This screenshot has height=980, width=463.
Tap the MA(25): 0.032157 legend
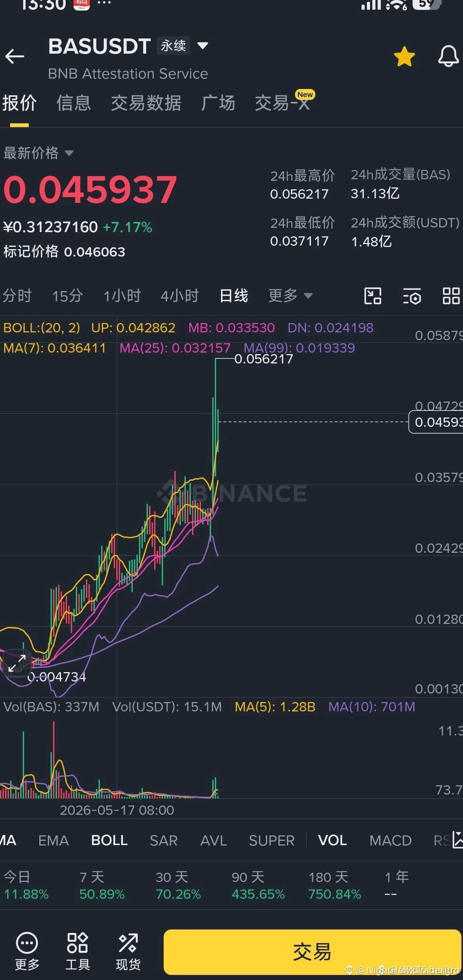pos(175,348)
